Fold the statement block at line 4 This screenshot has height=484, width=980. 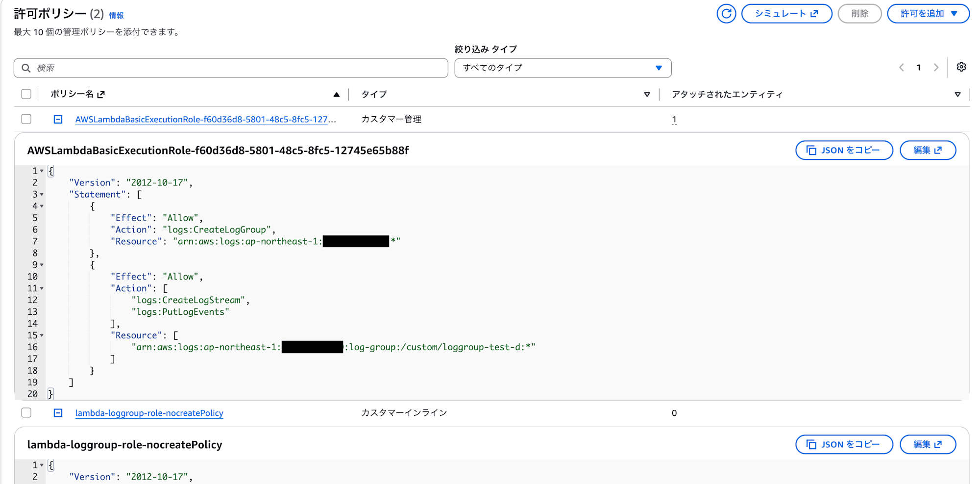coord(42,206)
